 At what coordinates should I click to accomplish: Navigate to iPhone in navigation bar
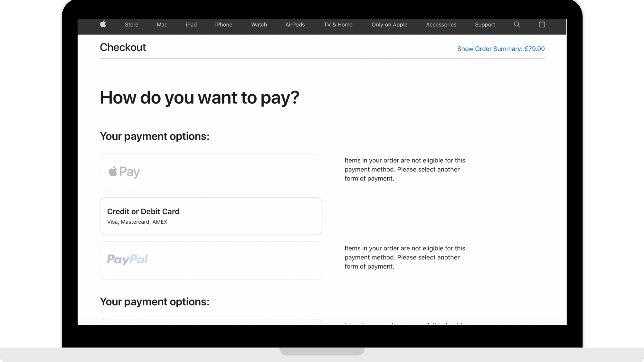pyautogui.click(x=223, y=25)
